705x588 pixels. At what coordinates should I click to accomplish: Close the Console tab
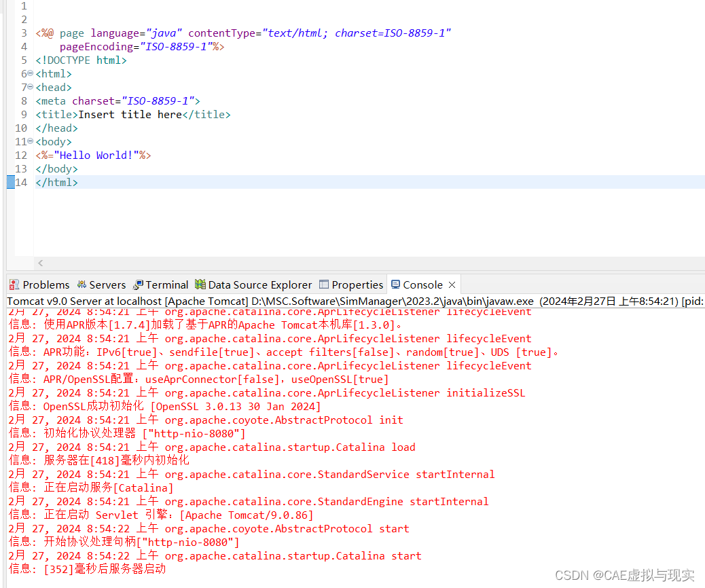452,284
